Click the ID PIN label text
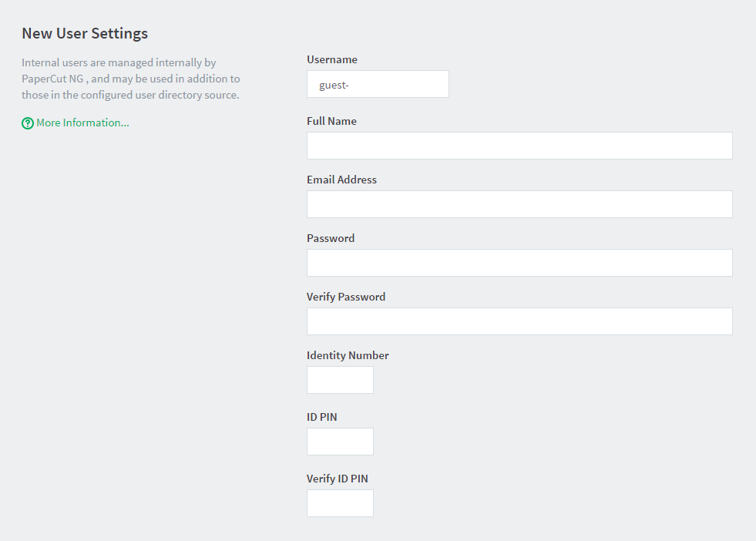756x541 pixels. (322, 417)
